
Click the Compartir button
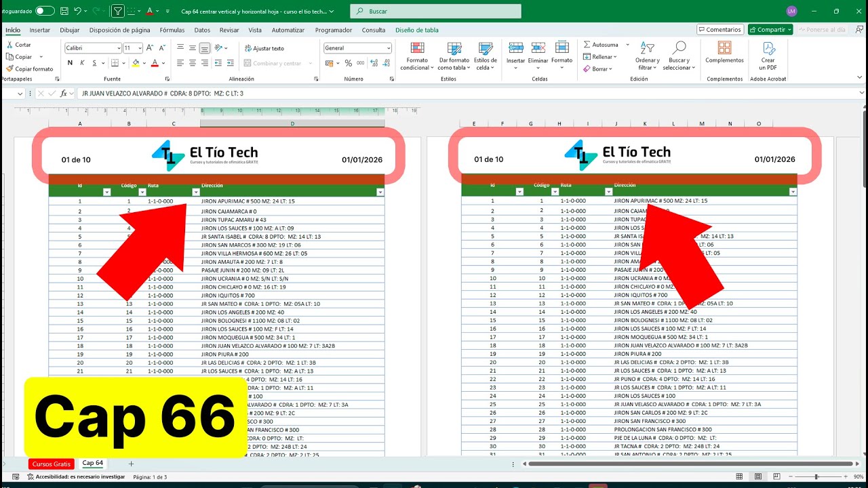[x=770, y=30]
